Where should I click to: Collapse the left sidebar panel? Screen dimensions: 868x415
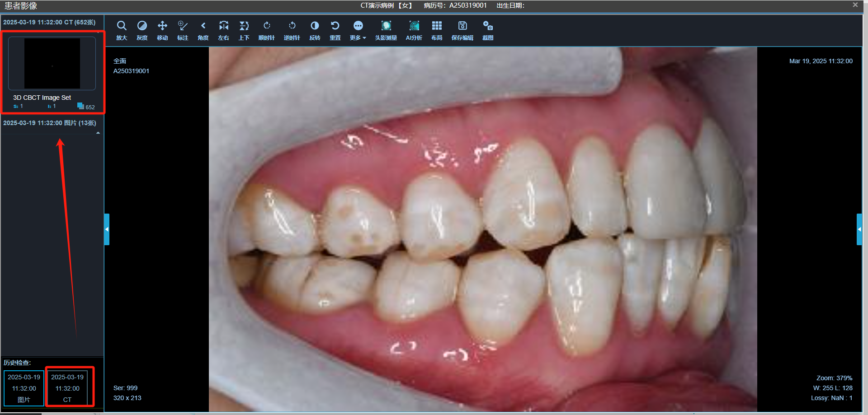[107, 229]
